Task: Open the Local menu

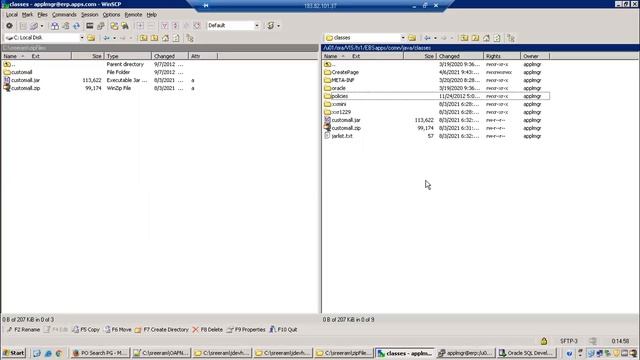Action: (x=11, y=15)
